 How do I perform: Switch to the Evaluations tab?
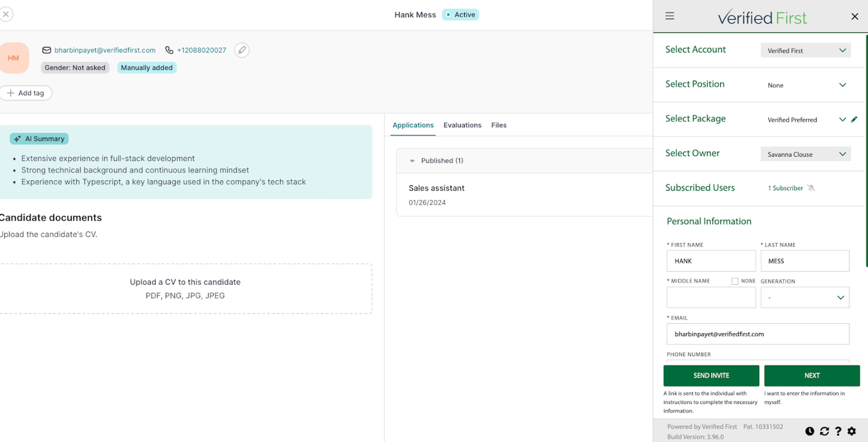[x=462, y=125]
